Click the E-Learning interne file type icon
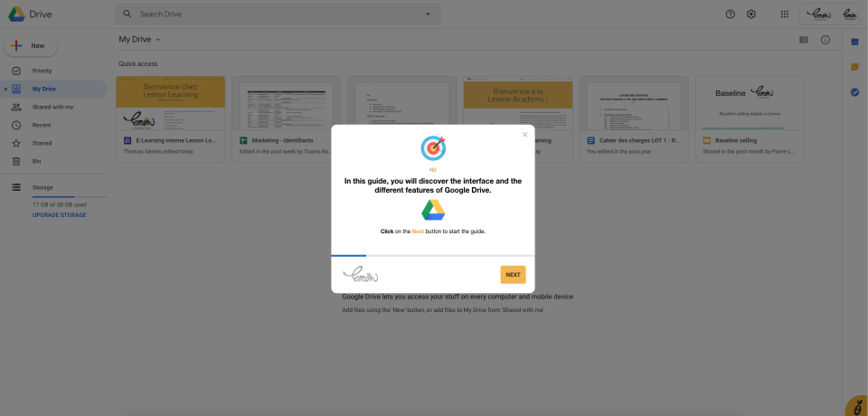 pyautogui.click(x=127, y=141)
